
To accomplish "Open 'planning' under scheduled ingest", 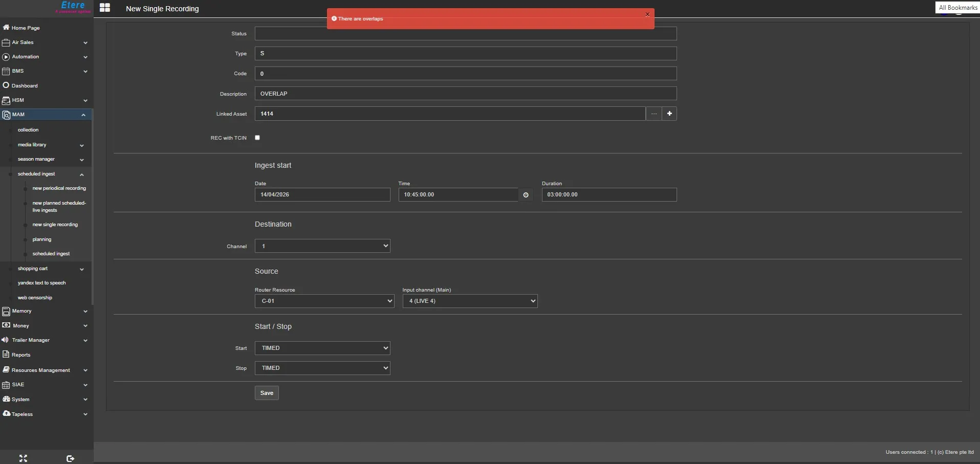I will (42, 239).
